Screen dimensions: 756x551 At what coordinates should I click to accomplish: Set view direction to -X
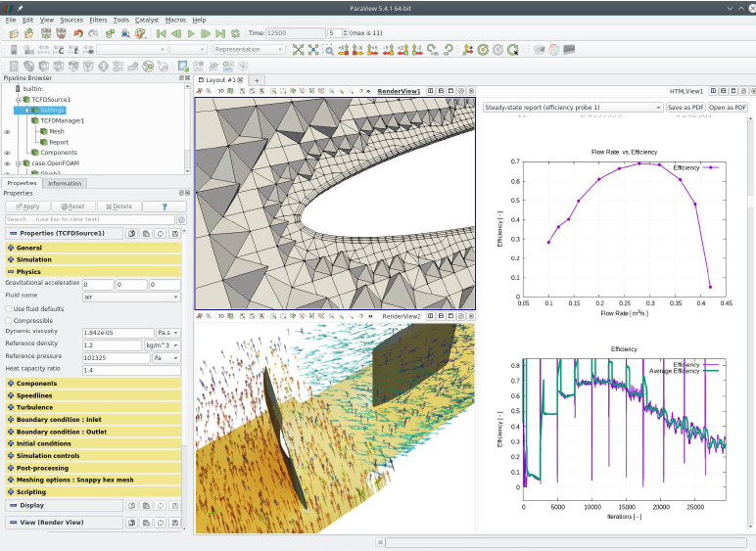click(x=357, y=50)
